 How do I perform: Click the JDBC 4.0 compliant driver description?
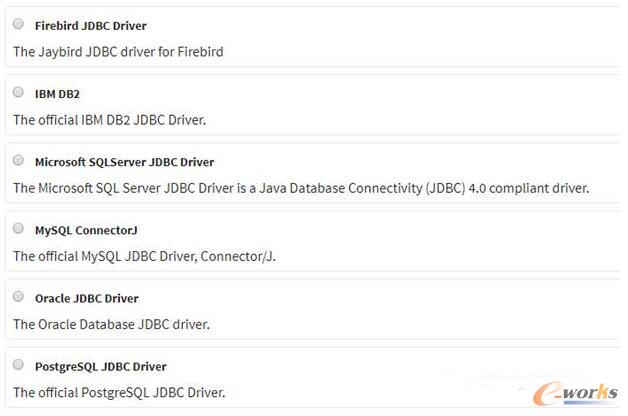pos(301,188)
